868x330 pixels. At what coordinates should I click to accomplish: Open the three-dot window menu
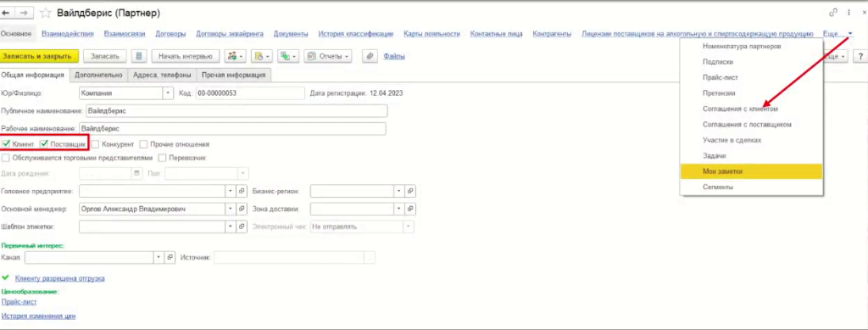coord(849,12)
